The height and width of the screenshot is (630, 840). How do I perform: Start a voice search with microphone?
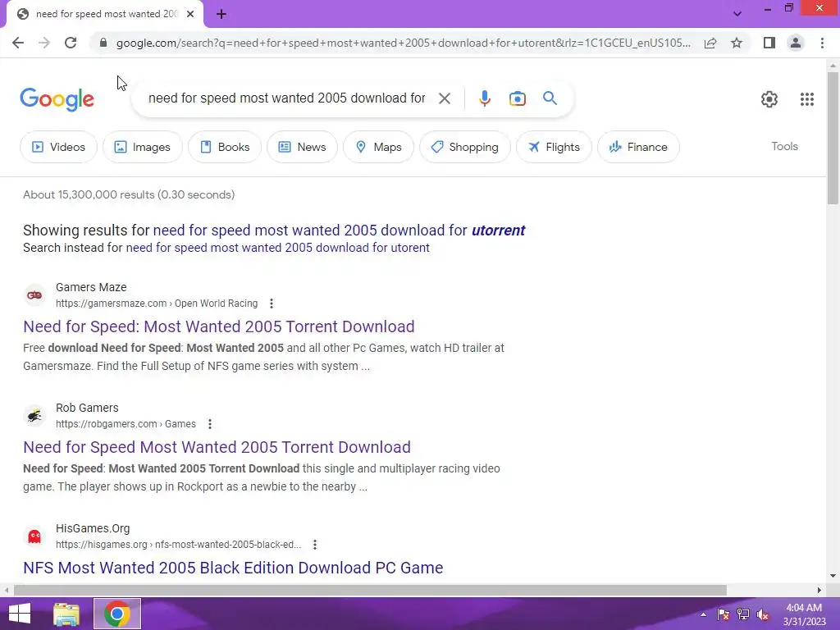484,98
